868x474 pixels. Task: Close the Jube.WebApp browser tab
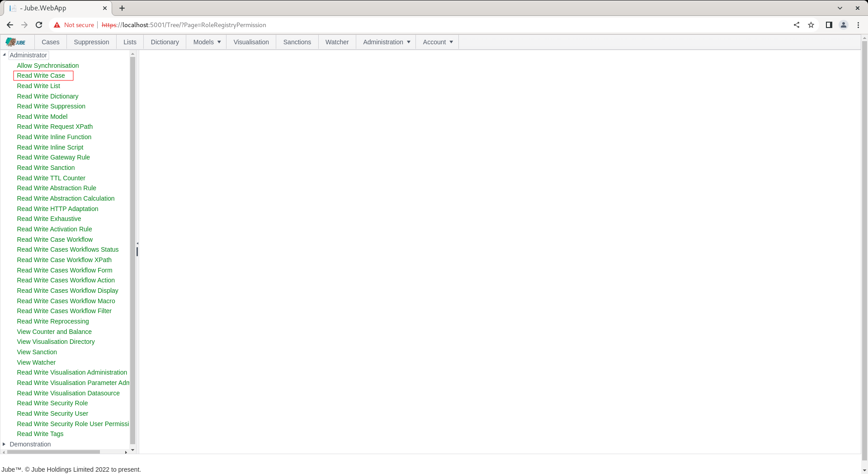coord(105,8)
